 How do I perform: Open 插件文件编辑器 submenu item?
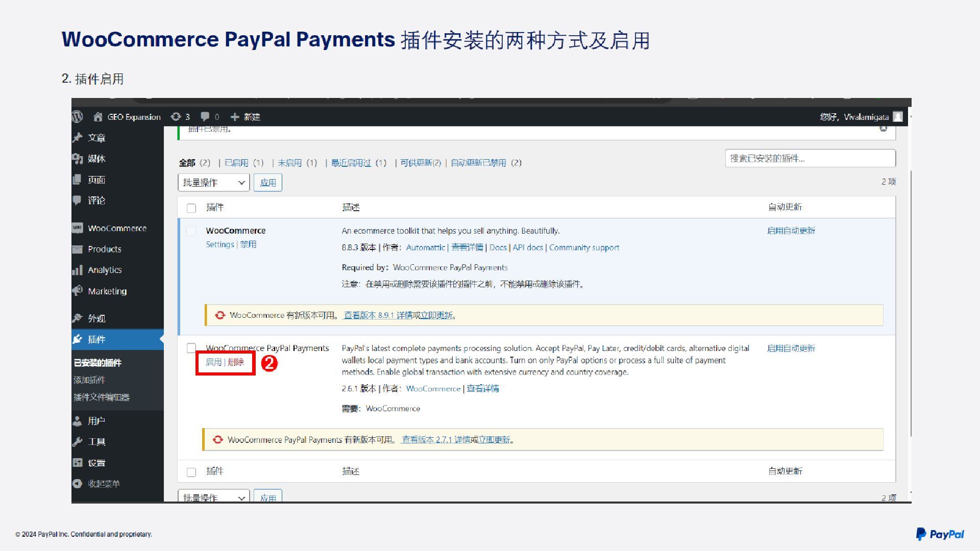tap(102, 397)
